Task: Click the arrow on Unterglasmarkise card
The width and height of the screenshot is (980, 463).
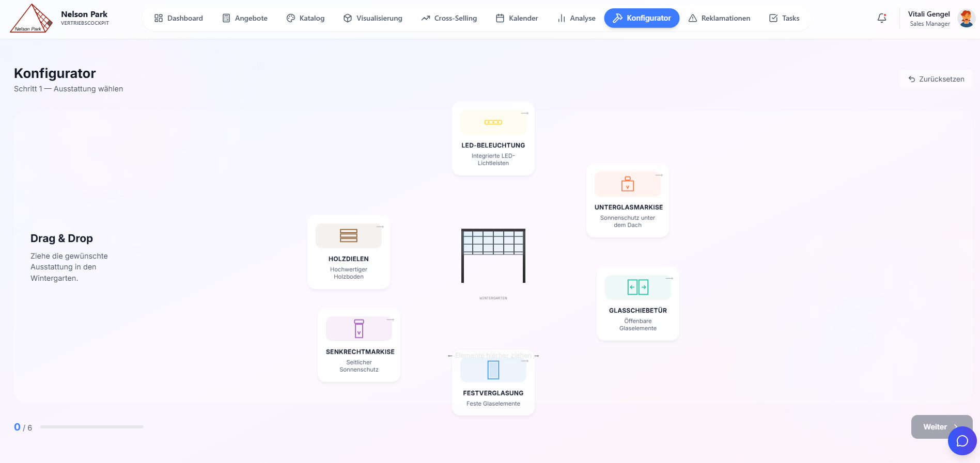Action: click(x=659, y=175)
